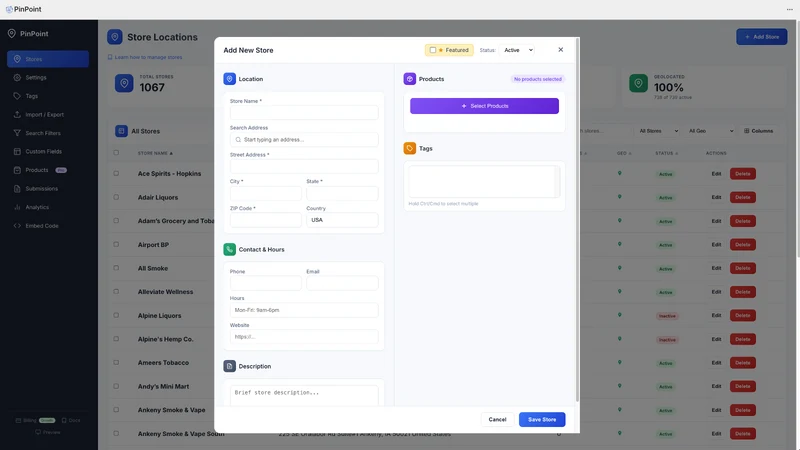Click the geo pin for Ace Spirits - Hopkins
The image size is (800, 450).
[x=619, y=173]
